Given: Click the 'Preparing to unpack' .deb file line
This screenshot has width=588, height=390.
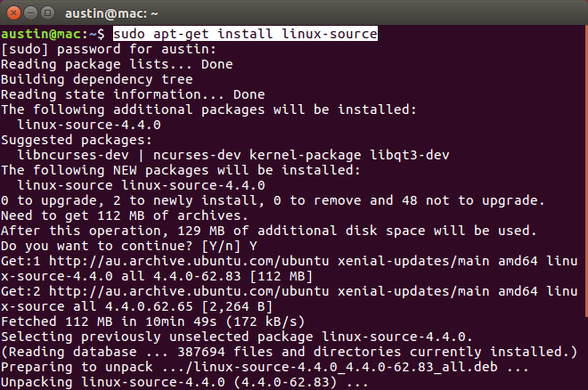Looking at the screenshot, I should (x=267, y=367).
